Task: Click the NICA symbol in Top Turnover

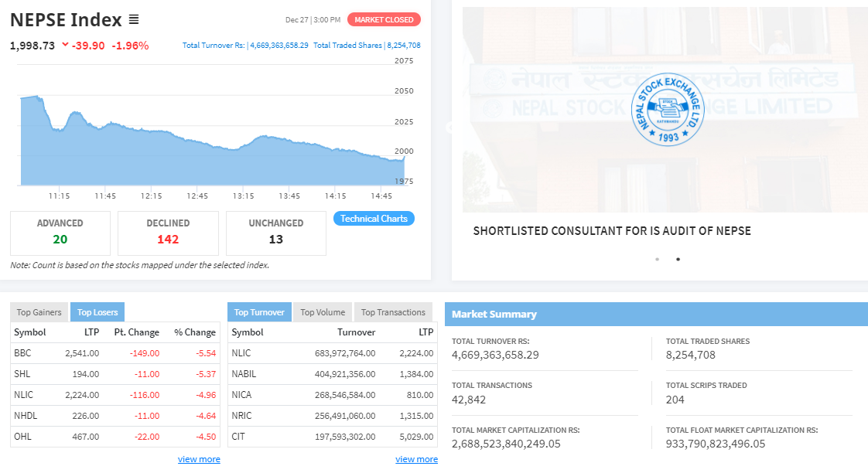Action: click(x=241, y=395)
